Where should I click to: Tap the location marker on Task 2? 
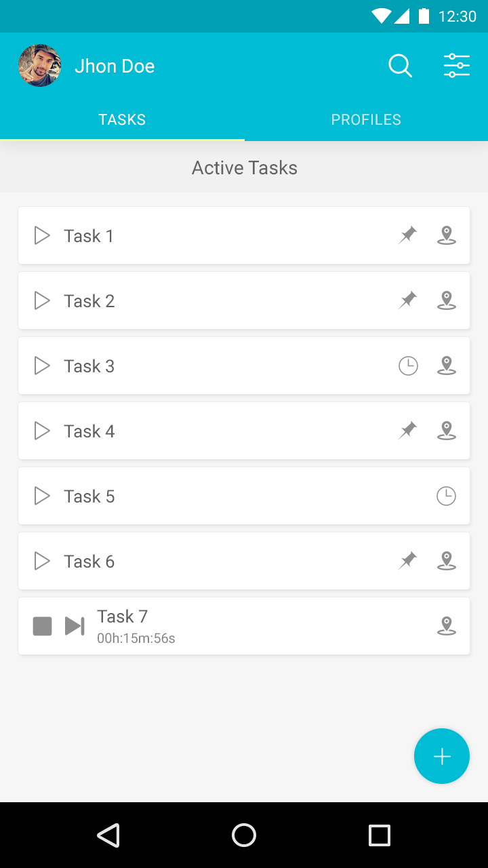pyautogui.click(x=446, y=300)
